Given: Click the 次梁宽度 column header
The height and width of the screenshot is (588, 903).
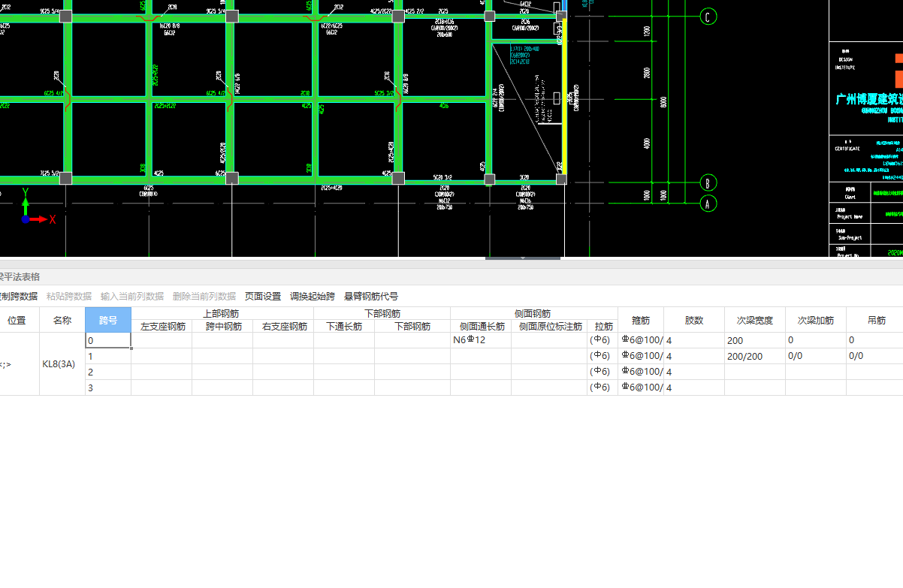Looking at the screenshot, I should point(755,320).
